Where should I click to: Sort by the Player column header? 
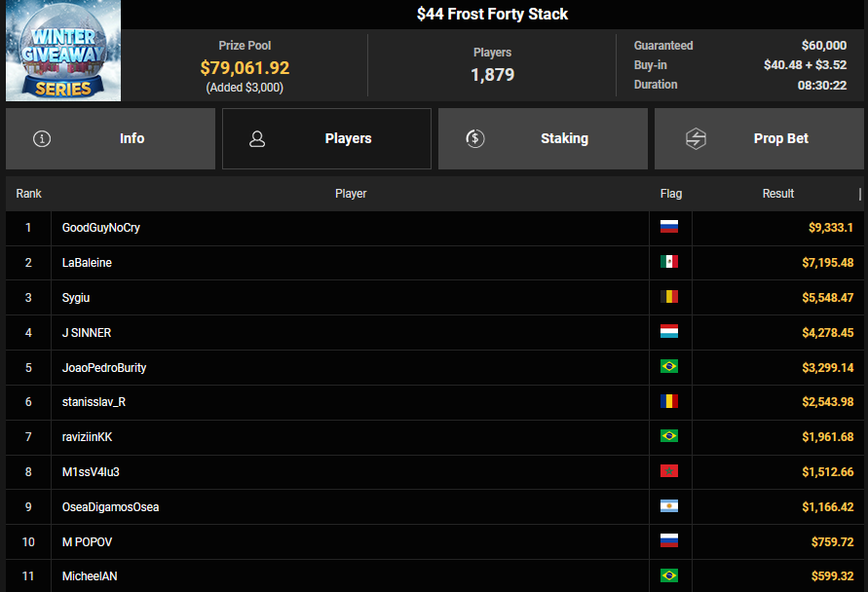[351, 194]
